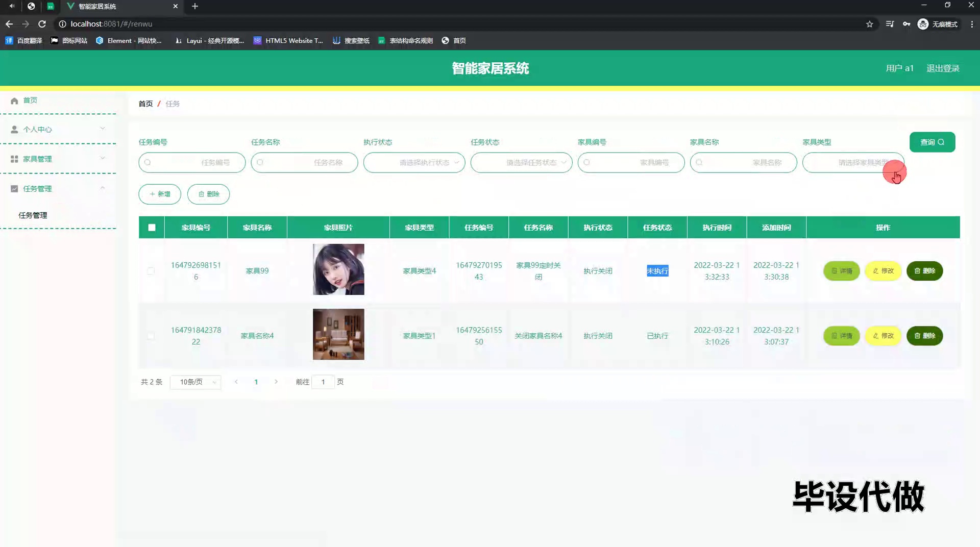The image size is (980, 547).
Task: Click 修改 for the 家具名称4 row
Action: [x=883, y=336]
